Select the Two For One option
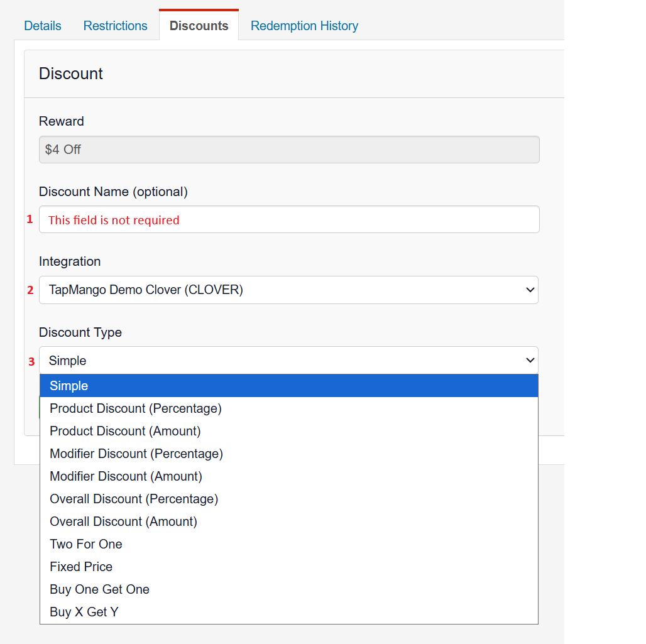The width and height of the screenshot is (646, 644). (x=289, y=544)
